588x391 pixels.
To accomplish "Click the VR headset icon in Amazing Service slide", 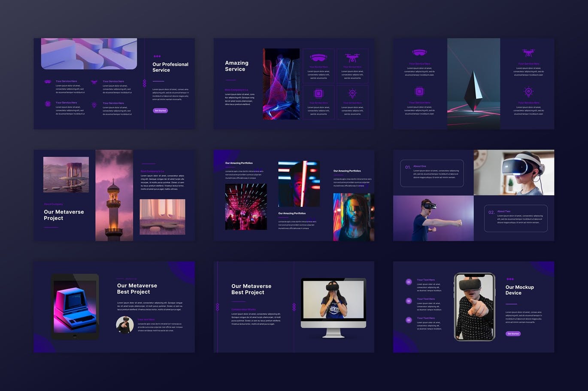I will [x=318, y=58].
